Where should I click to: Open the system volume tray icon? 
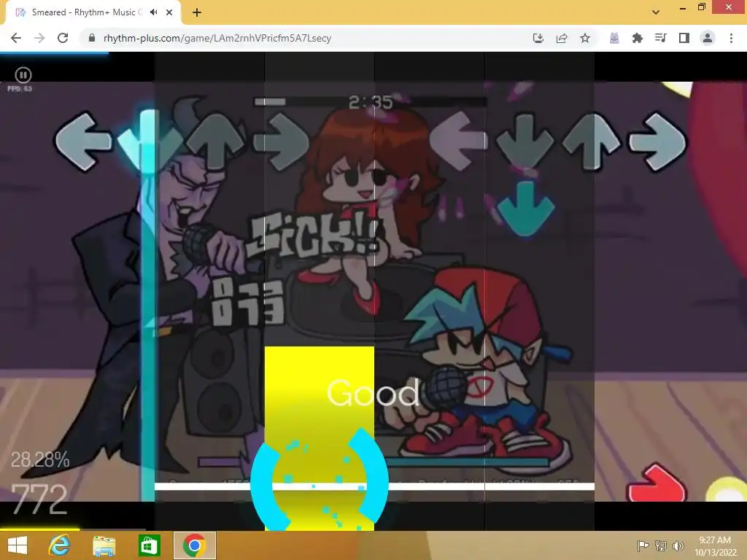(x=678, y=545)
